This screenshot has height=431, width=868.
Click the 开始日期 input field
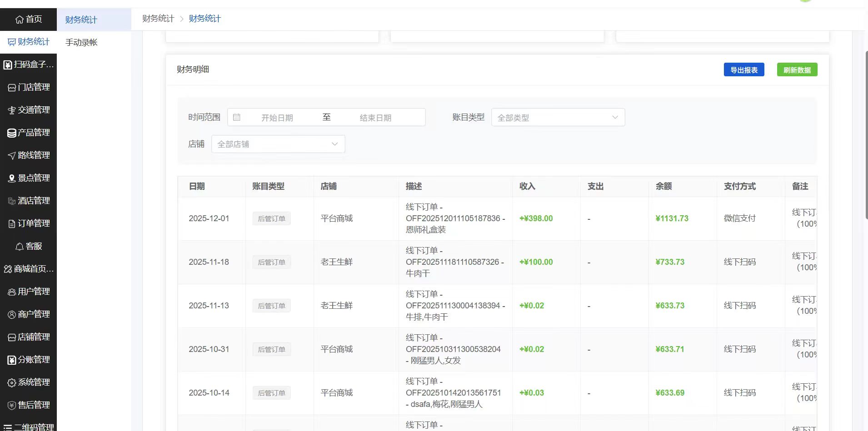coord(277,118)
